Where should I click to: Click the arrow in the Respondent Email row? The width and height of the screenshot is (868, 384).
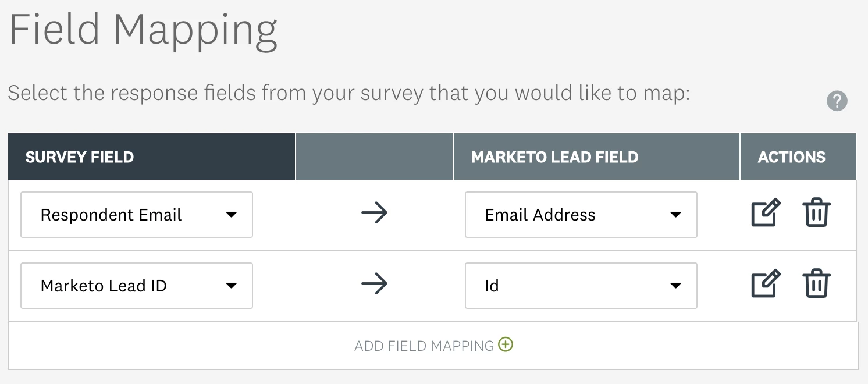point(374,214)
